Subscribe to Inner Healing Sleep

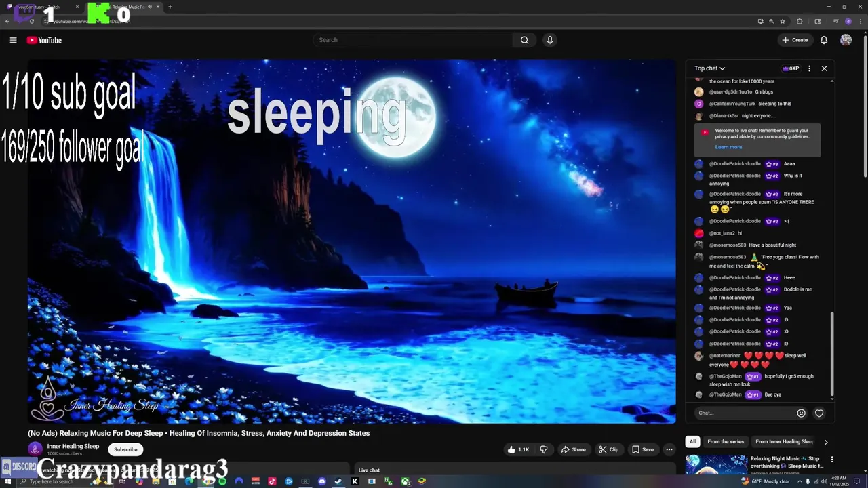coord(125,449)
